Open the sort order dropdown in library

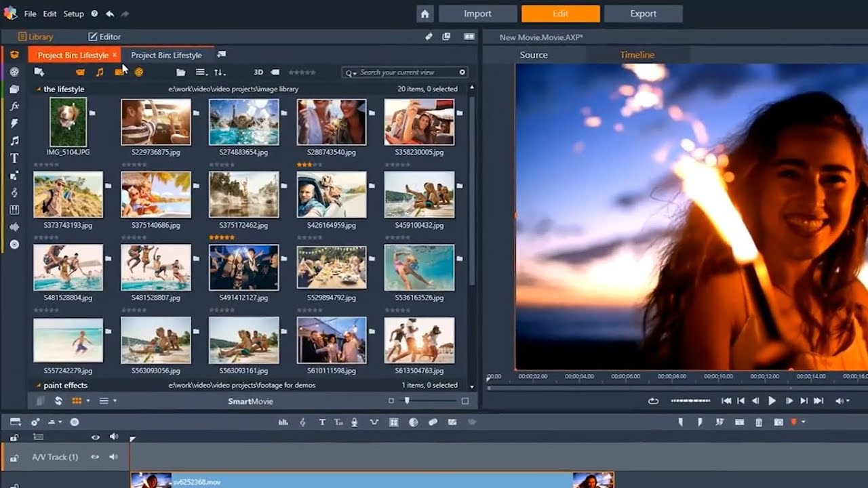click(220, 72)
